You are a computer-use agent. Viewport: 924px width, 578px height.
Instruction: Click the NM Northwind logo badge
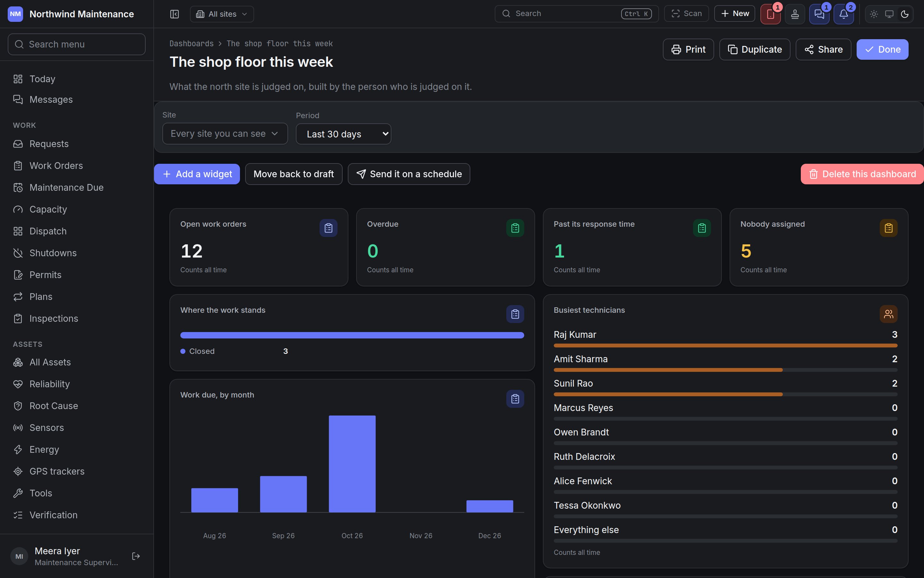point(15,14)
